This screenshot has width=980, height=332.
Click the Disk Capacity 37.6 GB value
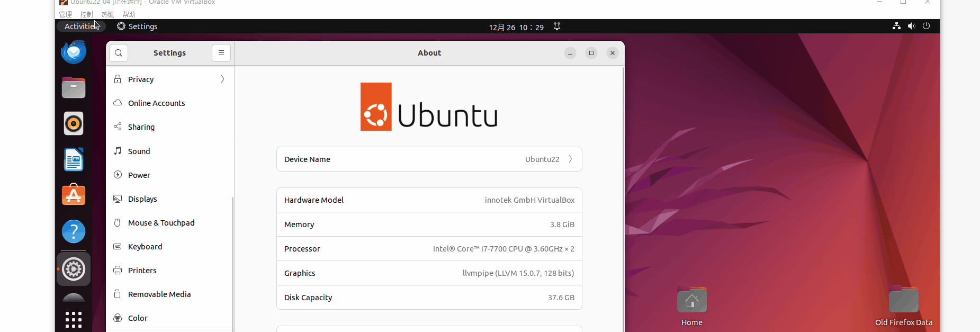coord(561,298)
